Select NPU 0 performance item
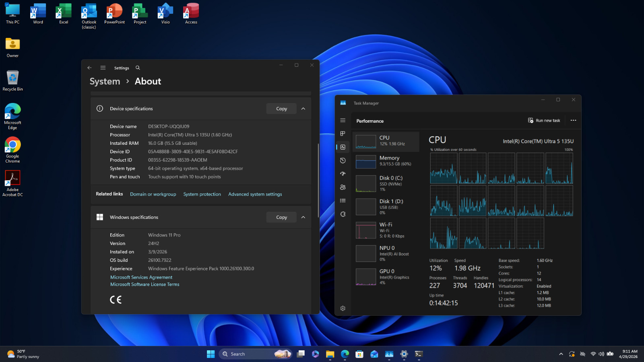The width and height of the screenshot is (644, 362). point(386,253)
